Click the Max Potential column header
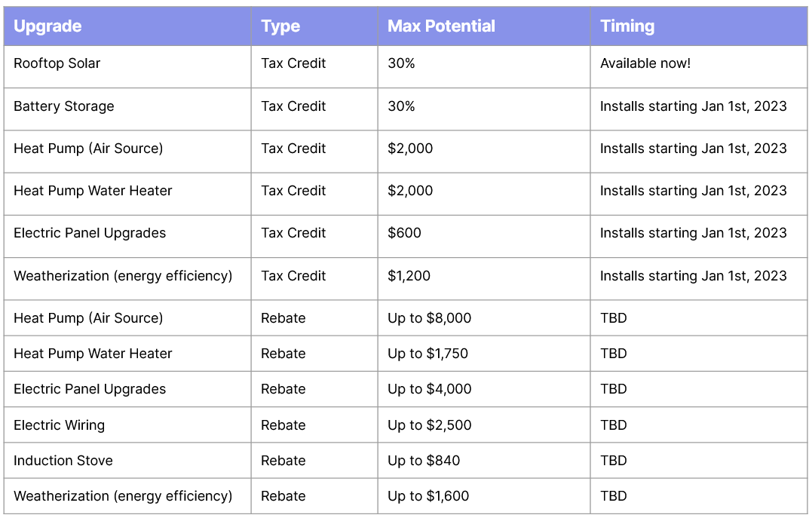 (441, 26)
